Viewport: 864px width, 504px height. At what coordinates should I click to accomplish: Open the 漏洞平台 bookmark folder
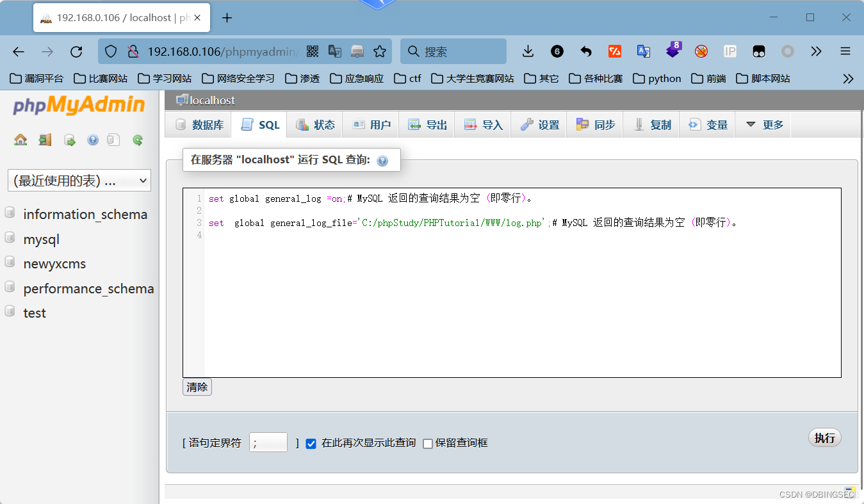tap(37, 79)
